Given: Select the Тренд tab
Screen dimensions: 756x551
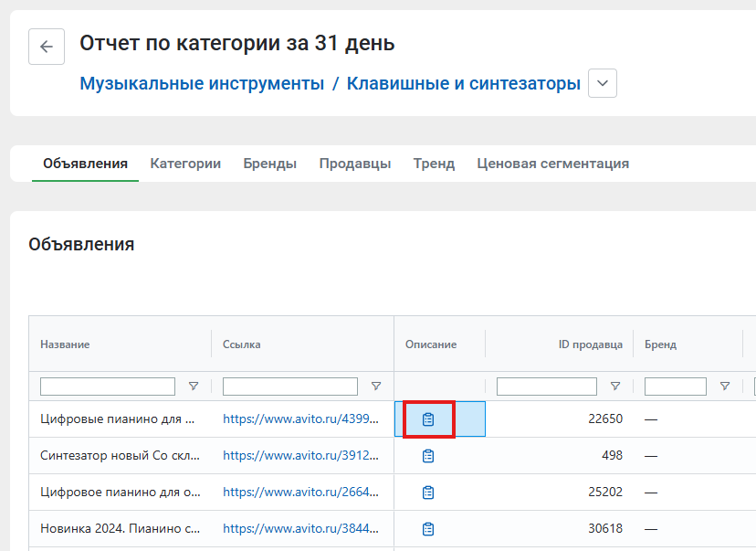Looking at the screenshot, I should coord(434,164).
